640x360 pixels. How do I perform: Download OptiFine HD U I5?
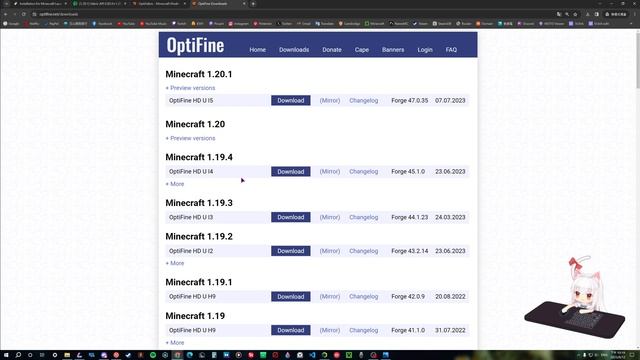point(291,100)
